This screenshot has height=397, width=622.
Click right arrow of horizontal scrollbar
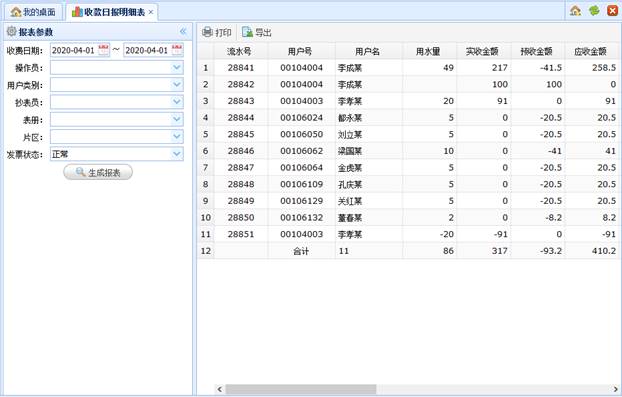(x=616, y=389)
